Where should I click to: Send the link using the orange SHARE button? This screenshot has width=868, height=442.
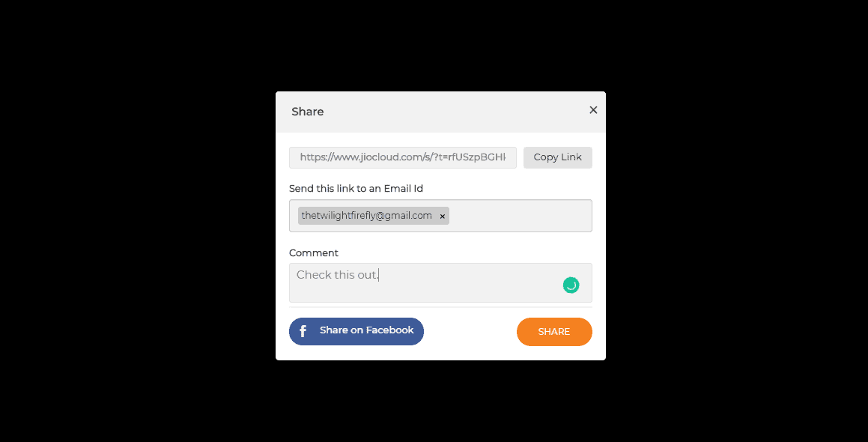[x=554, y=332]
